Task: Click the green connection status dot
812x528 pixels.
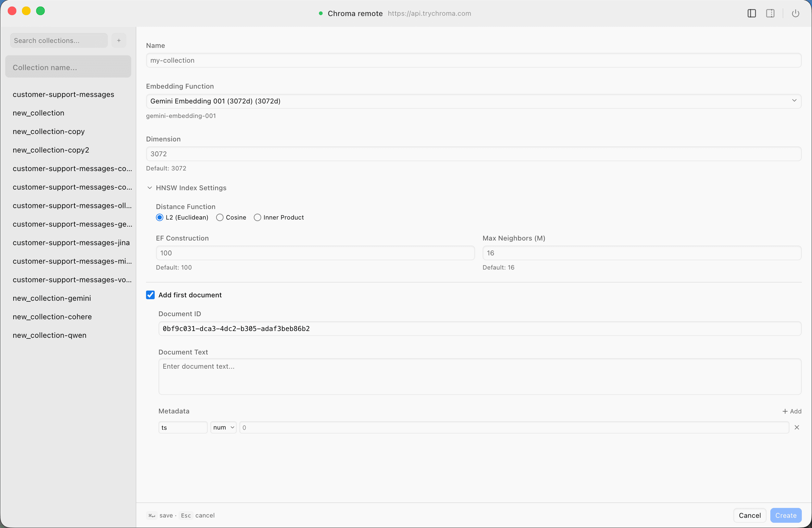Action: tap(321, 13)
